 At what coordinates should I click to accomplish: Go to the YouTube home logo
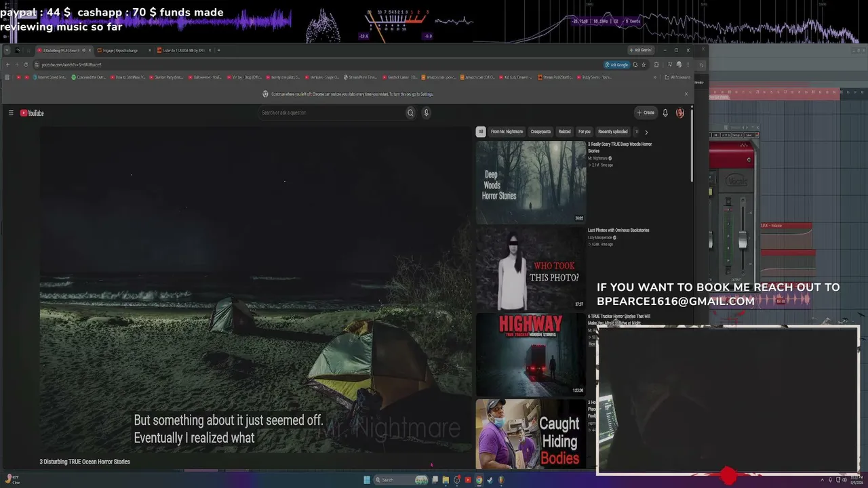click(32, 113)
